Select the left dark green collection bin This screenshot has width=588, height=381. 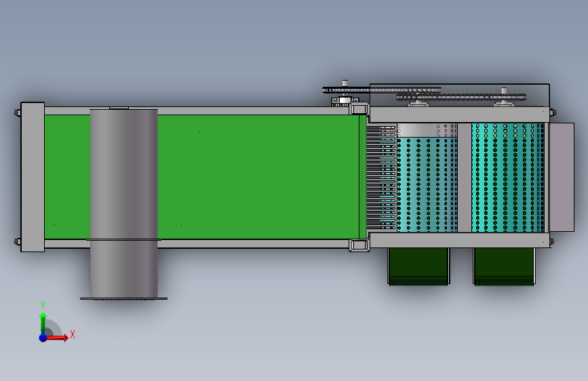418,266
